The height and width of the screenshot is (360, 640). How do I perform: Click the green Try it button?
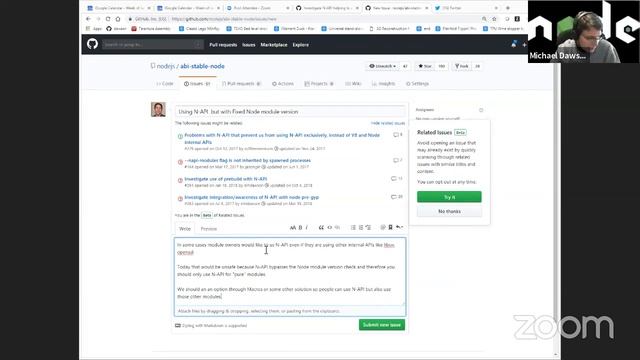pos(449,197)
